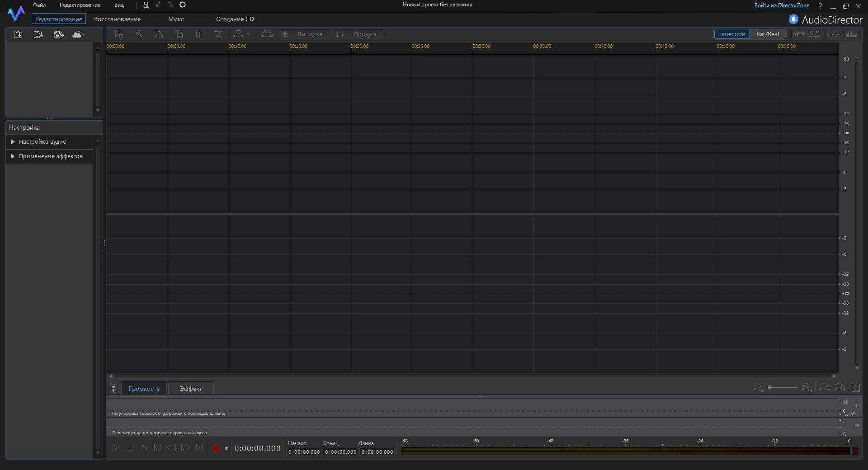Image resolution: width=868 pixels, height=470 pixels.
Task: Click the help question mark icon
Action: click(820, 6)
